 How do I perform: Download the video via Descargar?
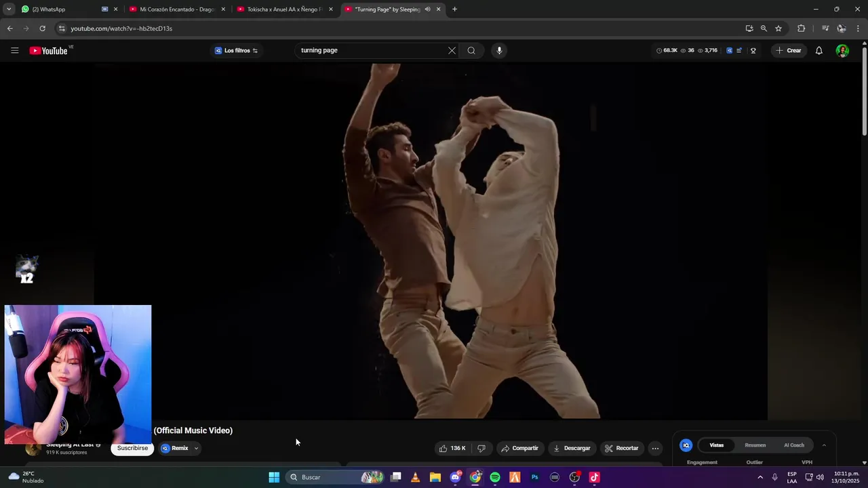tap(572, 449)
